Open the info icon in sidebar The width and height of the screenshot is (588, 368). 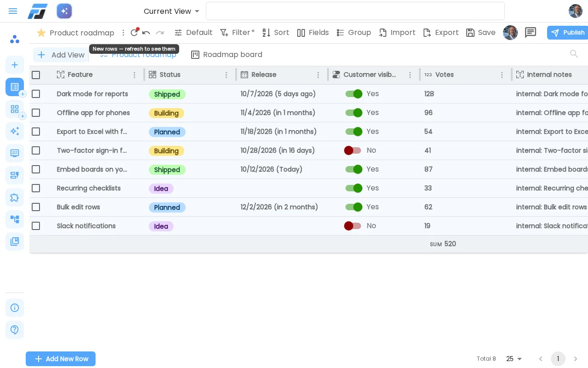(x=15, y=308)
